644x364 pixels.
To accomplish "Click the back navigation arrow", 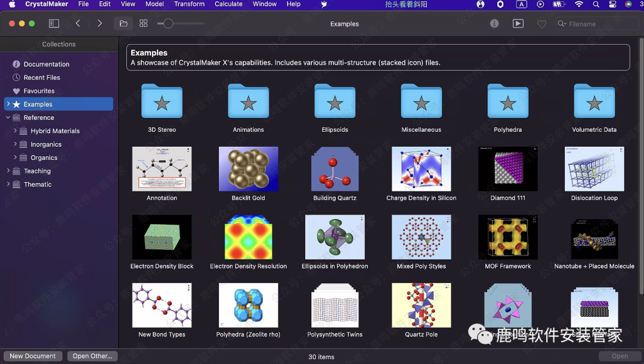I will point(78,24).
